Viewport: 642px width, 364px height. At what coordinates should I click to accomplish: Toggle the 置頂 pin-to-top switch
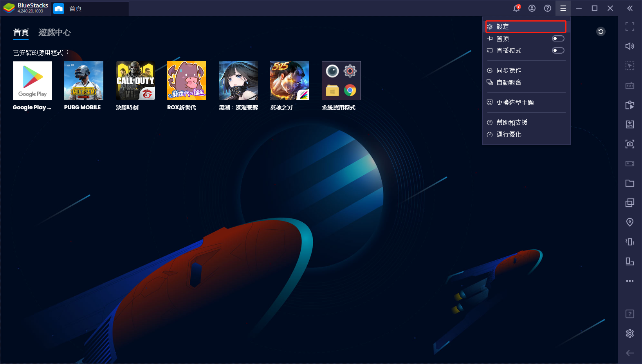558,39
